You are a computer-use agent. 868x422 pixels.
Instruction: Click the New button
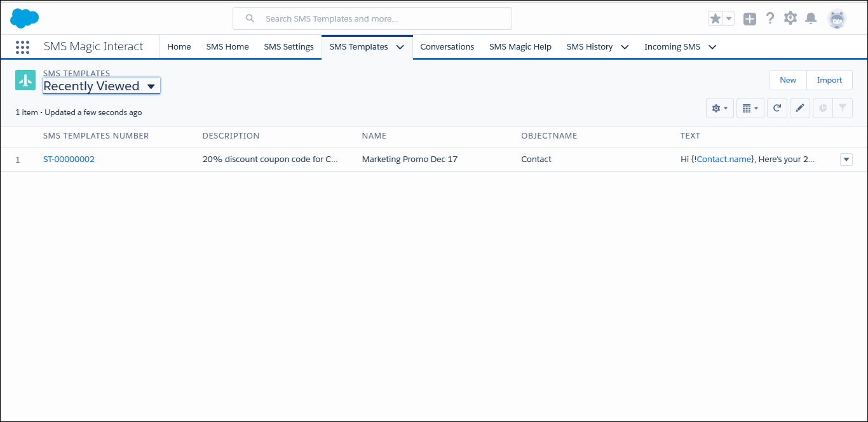788,80
